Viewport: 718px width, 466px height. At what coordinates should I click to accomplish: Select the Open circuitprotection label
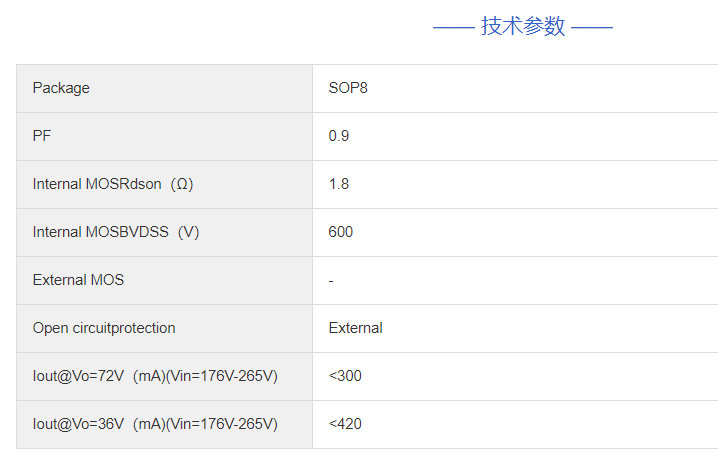coord(104,328)
